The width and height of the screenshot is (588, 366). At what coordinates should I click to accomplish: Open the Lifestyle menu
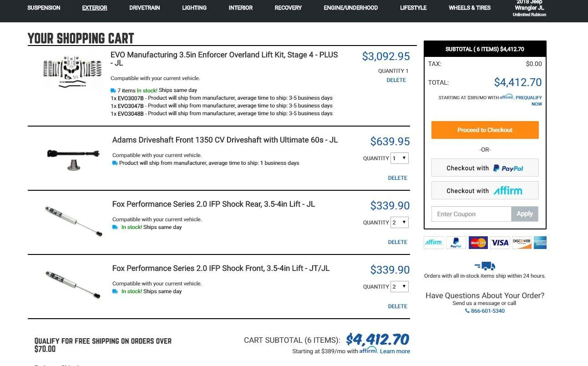[413, 8]
